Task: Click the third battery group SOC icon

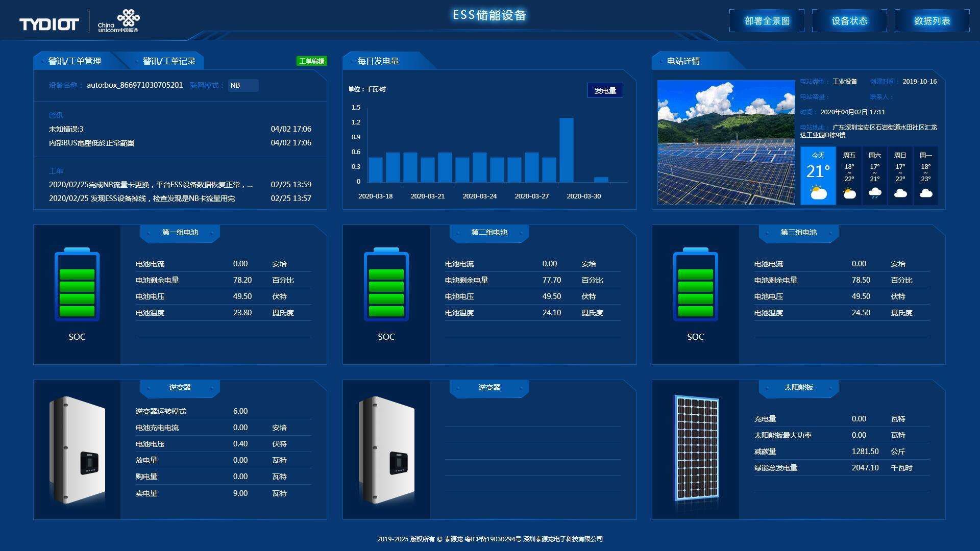Action: (x=696, y=285)
